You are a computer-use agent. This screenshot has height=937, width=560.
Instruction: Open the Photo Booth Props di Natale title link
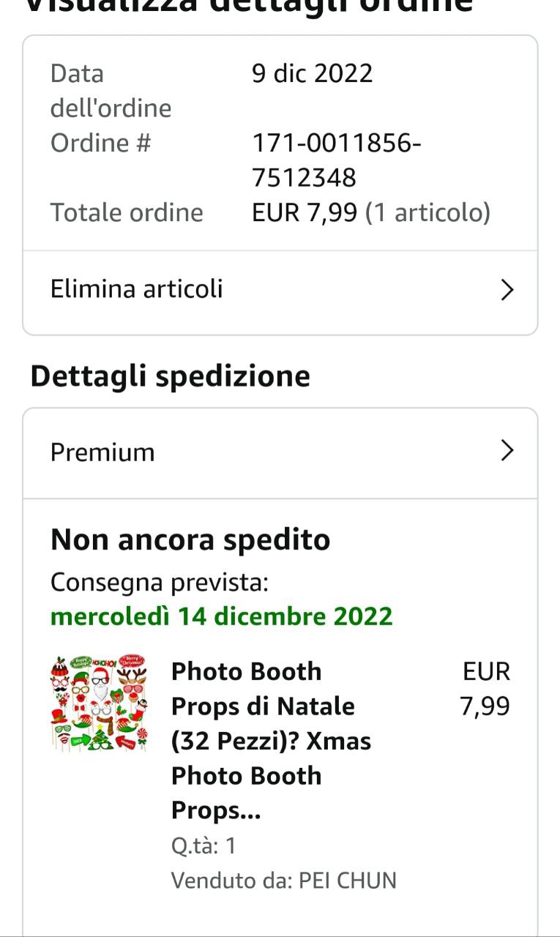click(271, 740)
